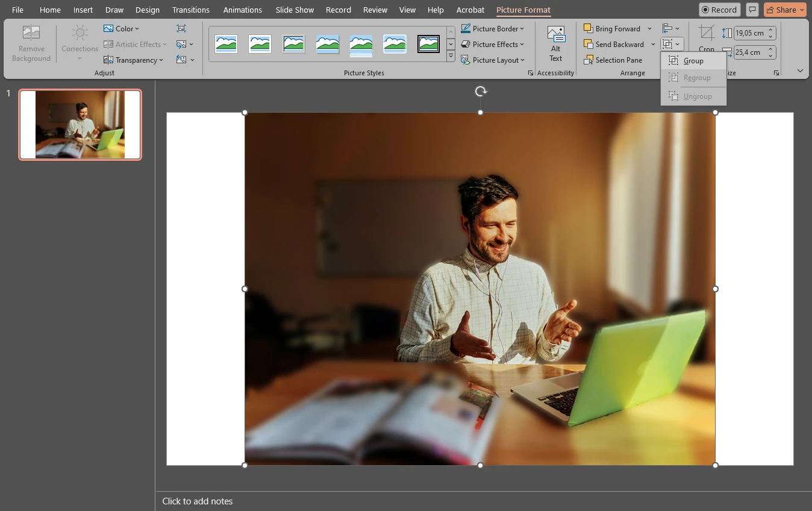Apply the fourth picture style thumbnail
Image resolution: width=812 pixels, height=511 pixels.
(327, 43)
